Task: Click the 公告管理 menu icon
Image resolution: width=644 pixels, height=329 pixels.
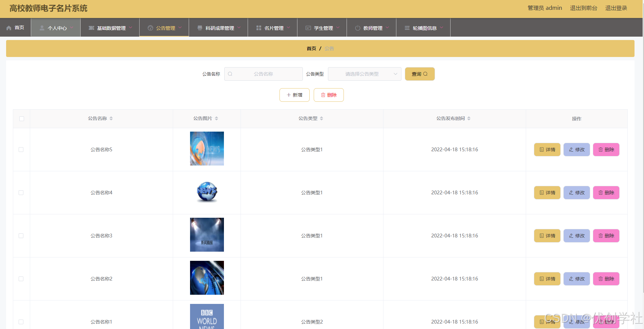Action: (150, 28)
